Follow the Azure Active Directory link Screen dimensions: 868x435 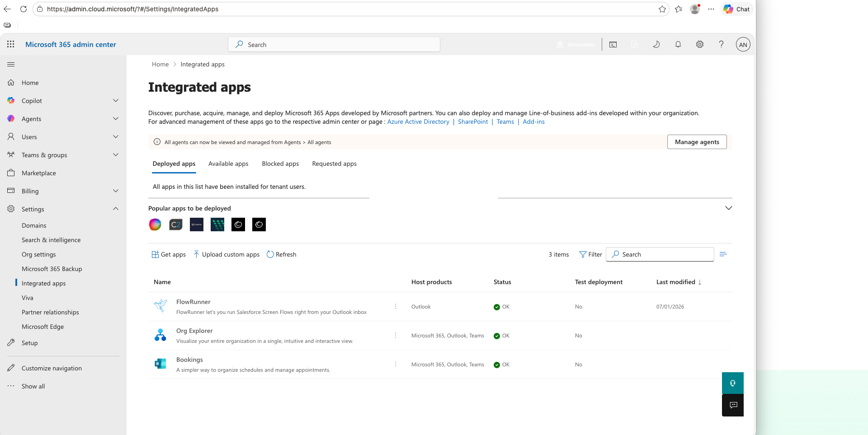418,122
